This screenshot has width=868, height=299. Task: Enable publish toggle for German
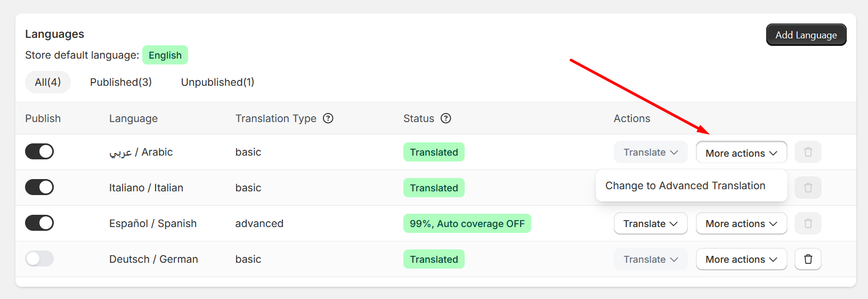39,258
